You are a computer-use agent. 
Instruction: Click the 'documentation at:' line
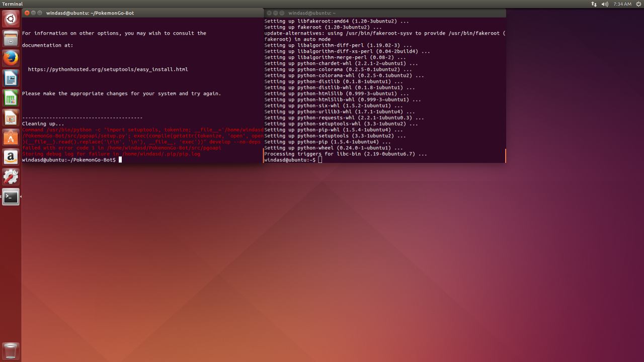click(48, 45)
